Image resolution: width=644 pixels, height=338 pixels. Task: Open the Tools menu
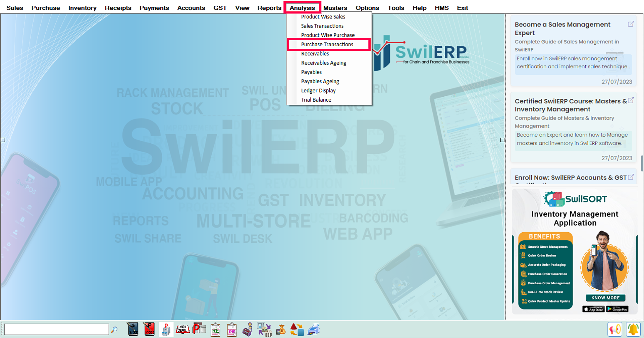(396, 8)
